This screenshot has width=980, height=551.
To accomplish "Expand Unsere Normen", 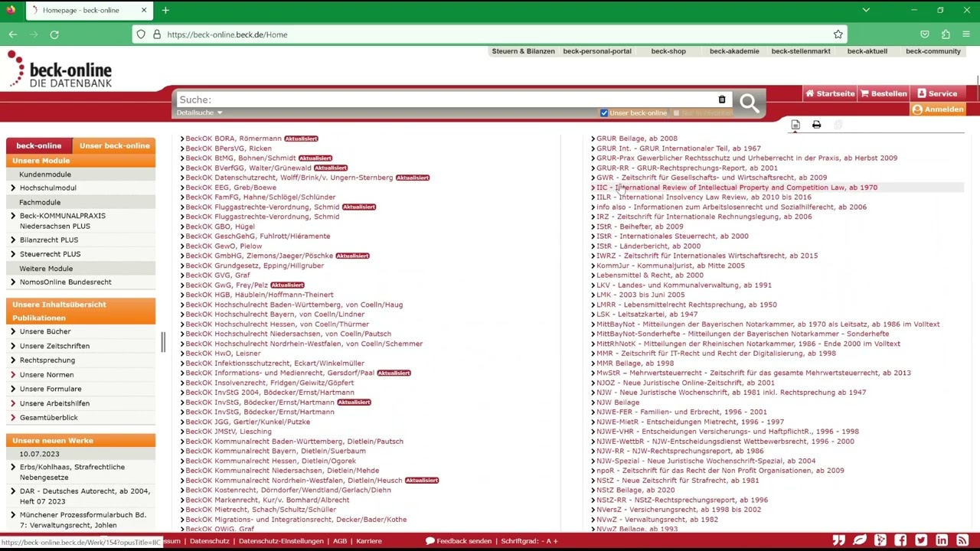I will [13, 375].
